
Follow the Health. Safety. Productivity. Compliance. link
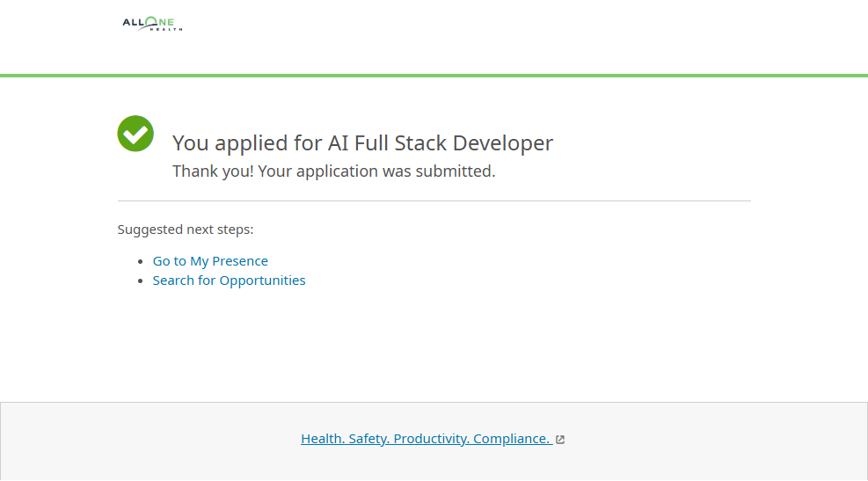coord(426,439)
